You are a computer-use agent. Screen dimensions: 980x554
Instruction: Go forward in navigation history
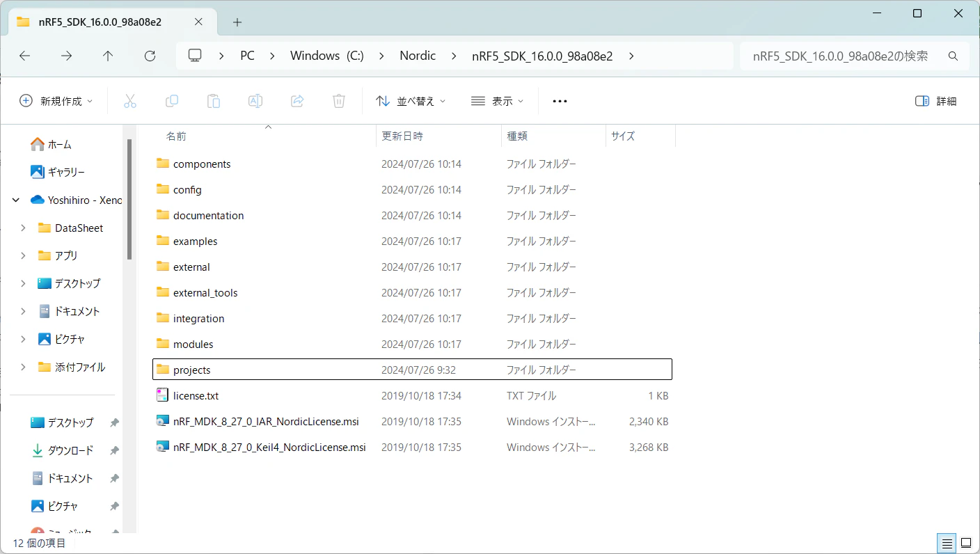[x=67, y=56]
